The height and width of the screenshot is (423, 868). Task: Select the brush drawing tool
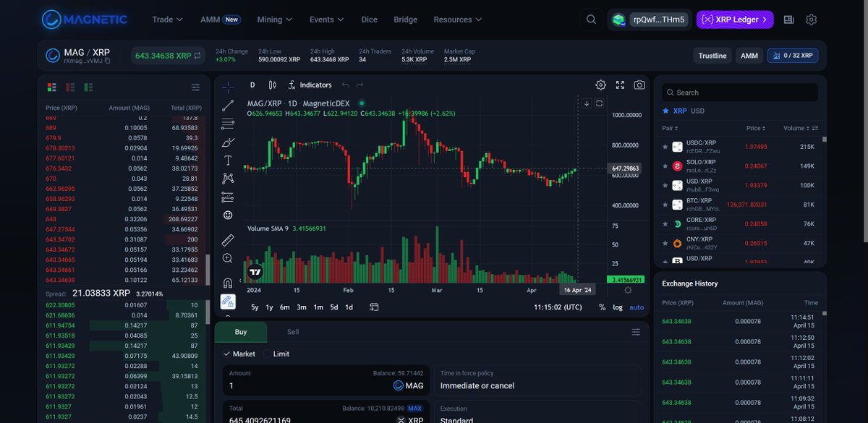point(228,142)
